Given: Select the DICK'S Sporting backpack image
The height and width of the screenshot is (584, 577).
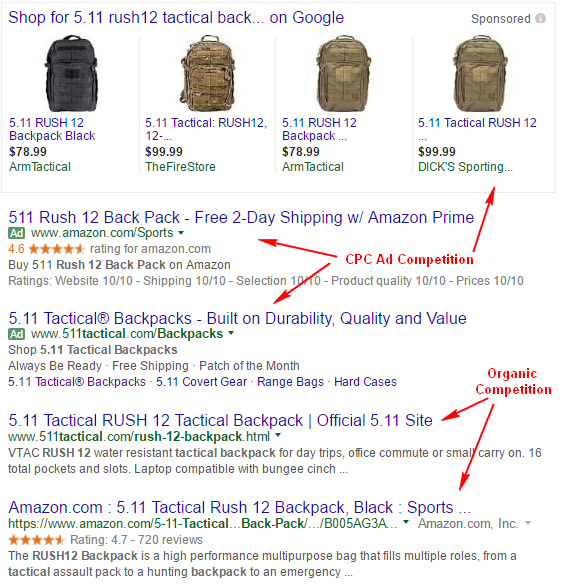Looking at the screenshot, I should pos(481,73).
